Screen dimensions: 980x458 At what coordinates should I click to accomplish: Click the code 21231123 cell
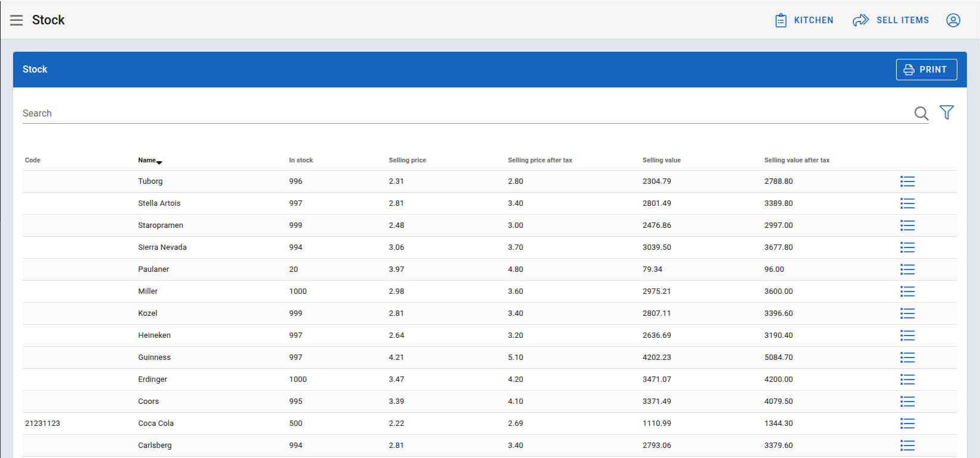tap(43, 424)
